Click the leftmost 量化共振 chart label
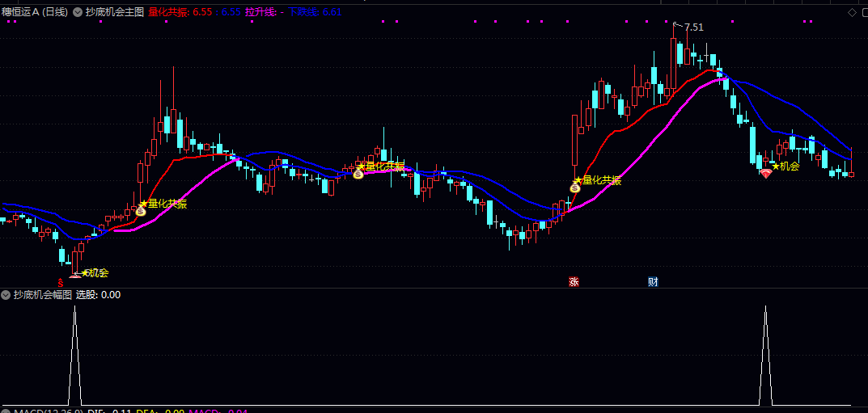 167,204
